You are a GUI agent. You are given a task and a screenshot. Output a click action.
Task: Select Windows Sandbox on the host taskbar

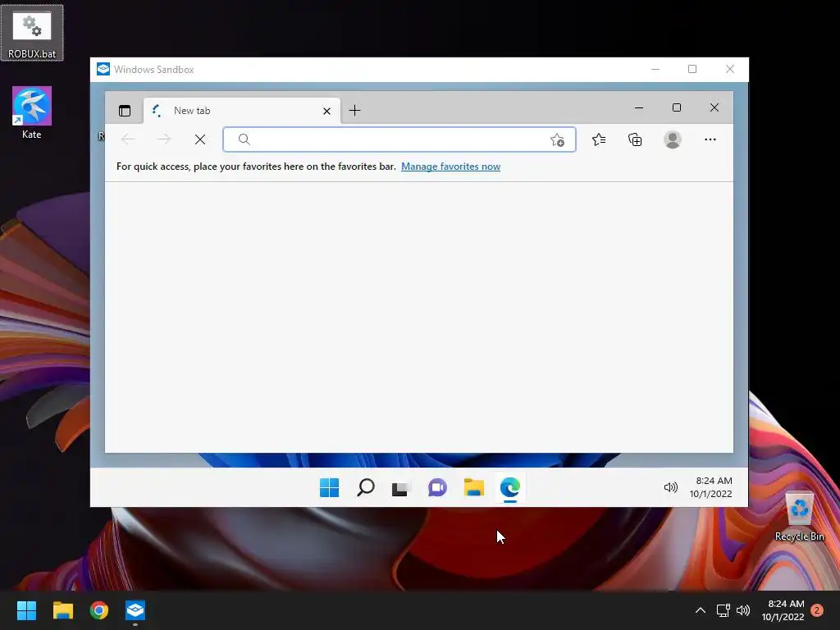coord(135,610)
